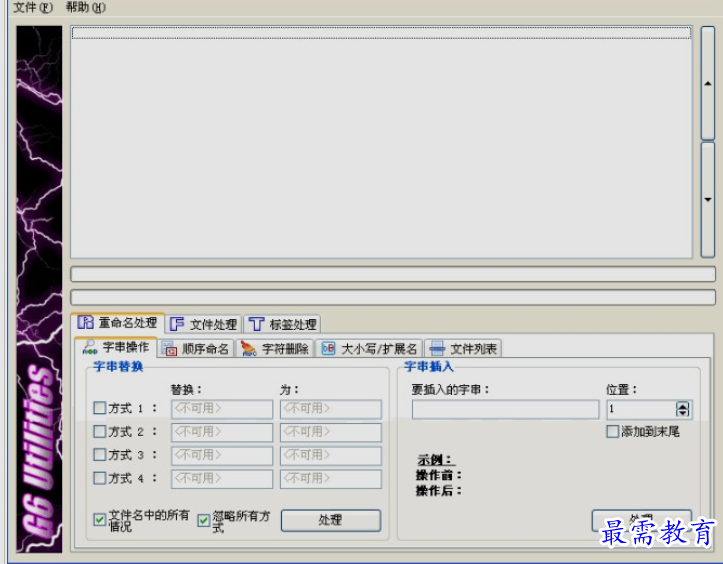The width and height of the screenshot is (723, 564).
Task: Click the 文件处理 F icon
Action: tap(177, 324)
